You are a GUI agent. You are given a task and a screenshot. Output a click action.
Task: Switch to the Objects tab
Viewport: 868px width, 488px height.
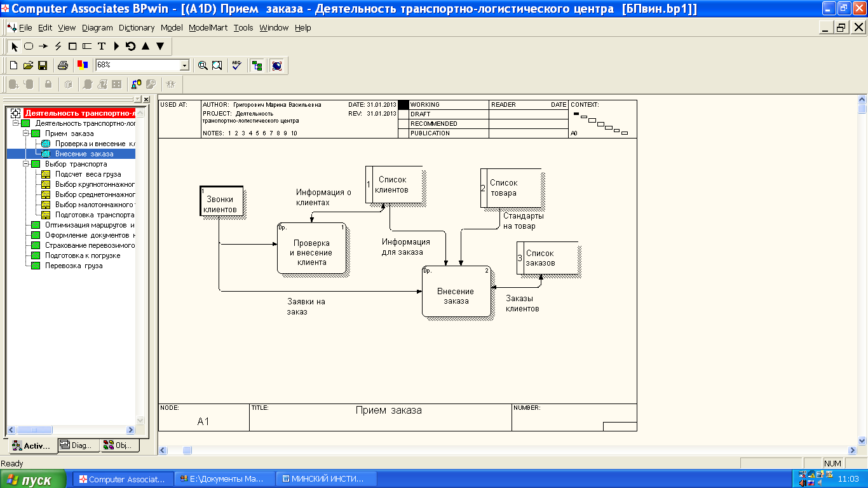point(120,445)
